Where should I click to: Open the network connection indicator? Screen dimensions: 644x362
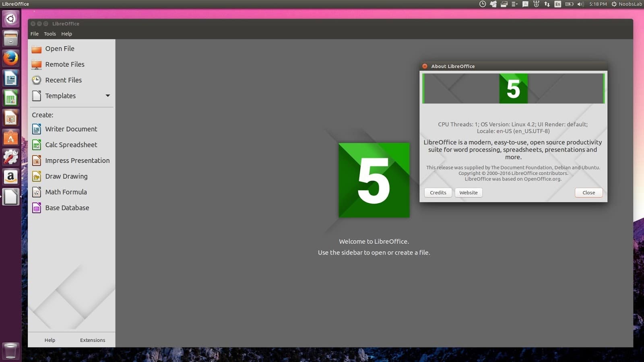pyautogui.click(x=547, y=4)
